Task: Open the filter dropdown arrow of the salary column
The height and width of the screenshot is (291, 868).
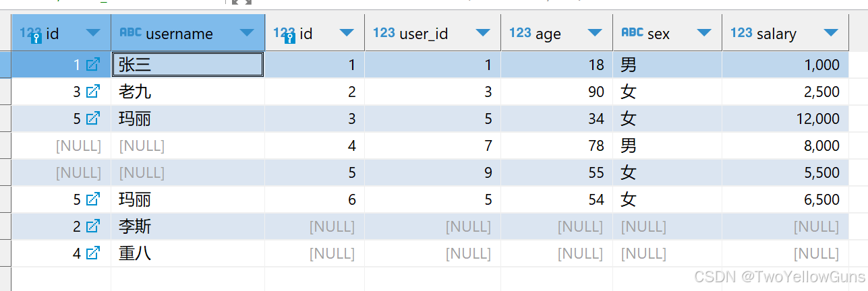Action: 831,32
